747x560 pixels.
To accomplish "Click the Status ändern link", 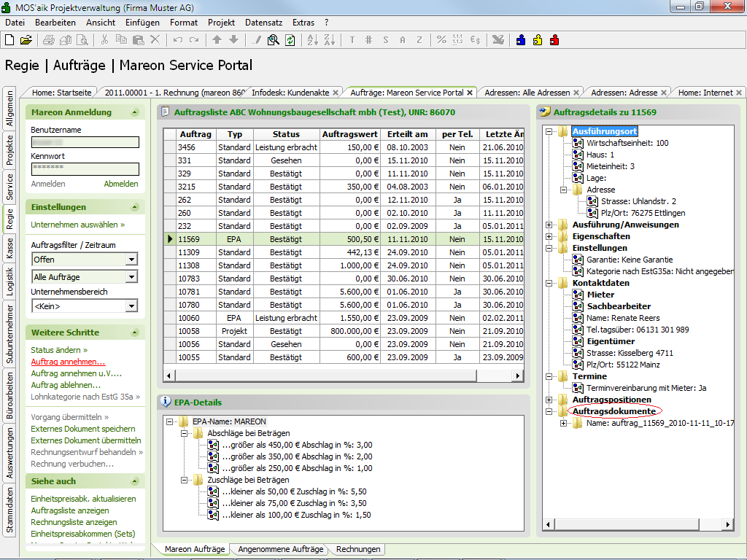I will point(59,350).
